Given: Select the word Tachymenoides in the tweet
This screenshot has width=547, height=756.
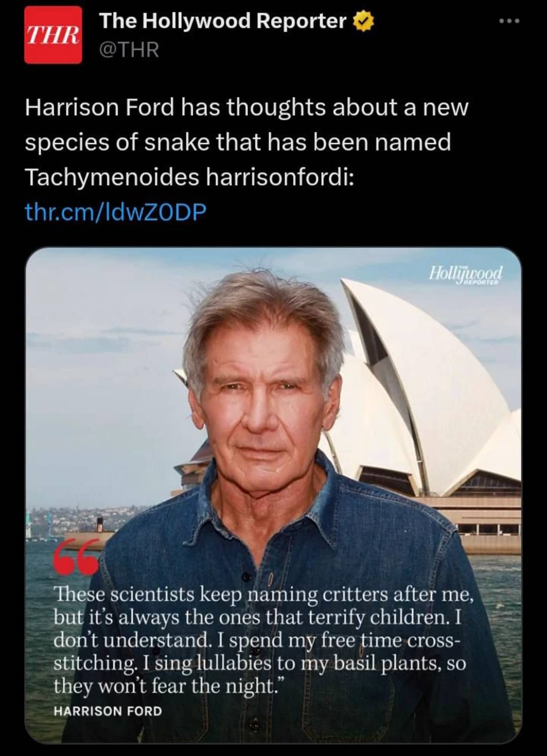Looking at the screenshot, I should click(x=110, y=177).
